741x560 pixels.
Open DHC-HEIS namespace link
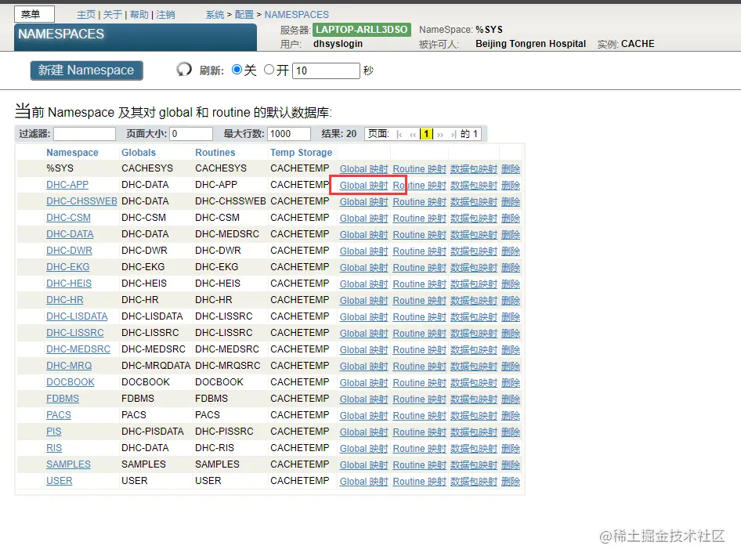(x=69, y=284)
